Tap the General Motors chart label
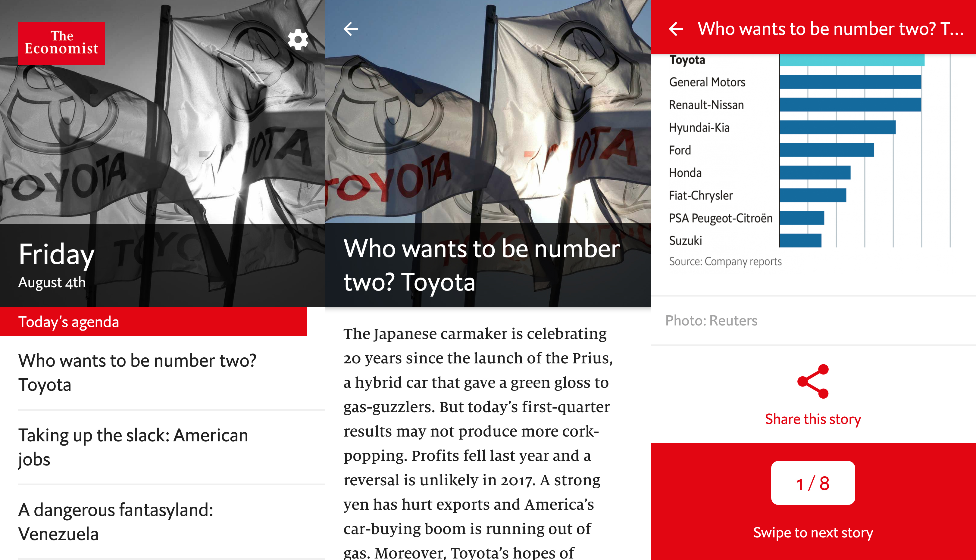Image resolution: width=976 pixels, height=560 pixels. click(707, 82)
